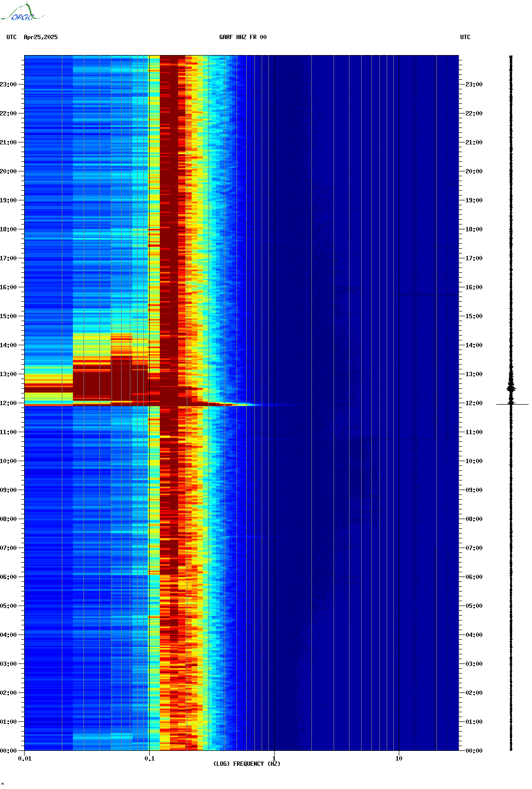
Task: Click the 03:00 label on the right axis
Action: point(474,664)
